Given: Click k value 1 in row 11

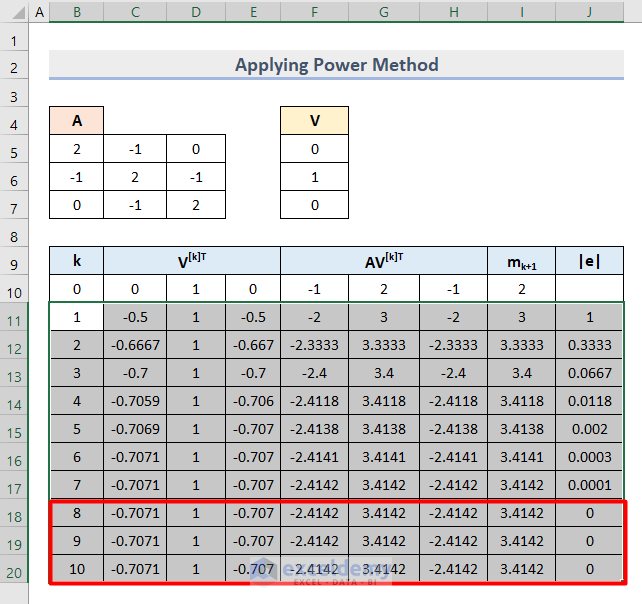Looking at the screenshot, I should click(77, 317).
